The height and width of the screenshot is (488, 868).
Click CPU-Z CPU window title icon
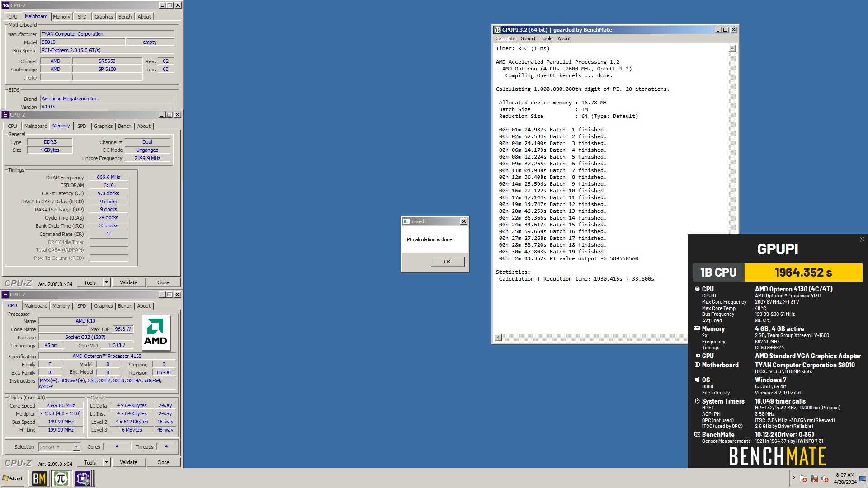click(x=5, y=295)
